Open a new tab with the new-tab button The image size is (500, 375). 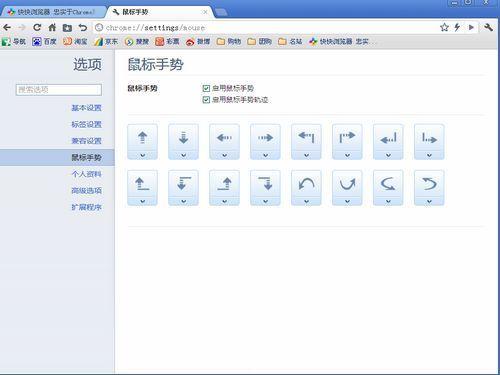coord(221,13)
